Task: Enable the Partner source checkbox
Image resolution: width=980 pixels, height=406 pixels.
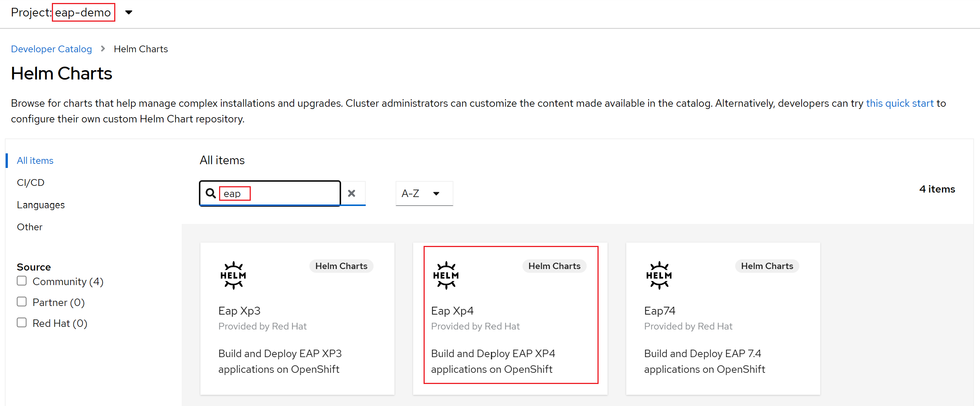Action: click(21, 302)
